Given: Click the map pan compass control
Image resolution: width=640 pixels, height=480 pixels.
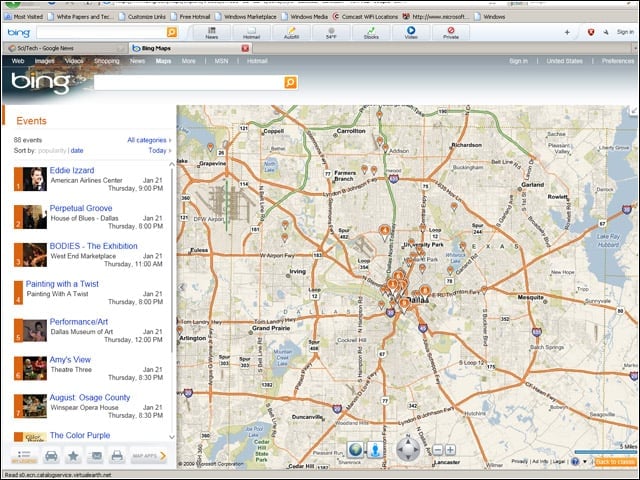Looking at the screenshot, I should (408, 449).
